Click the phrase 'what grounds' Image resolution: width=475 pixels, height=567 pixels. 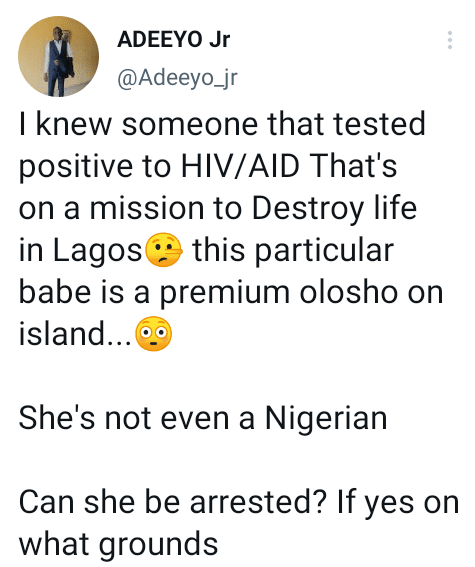pos(118,545)
